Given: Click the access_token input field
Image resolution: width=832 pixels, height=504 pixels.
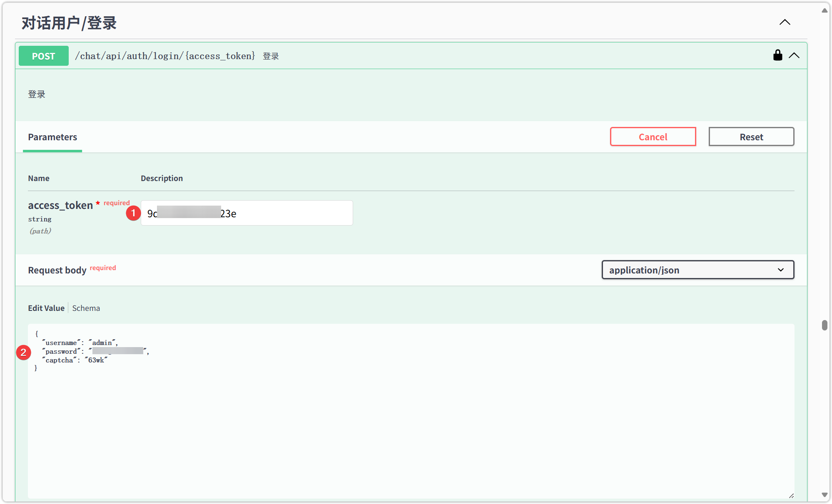Looking at the screenshot, I should (x=291, y=214).
